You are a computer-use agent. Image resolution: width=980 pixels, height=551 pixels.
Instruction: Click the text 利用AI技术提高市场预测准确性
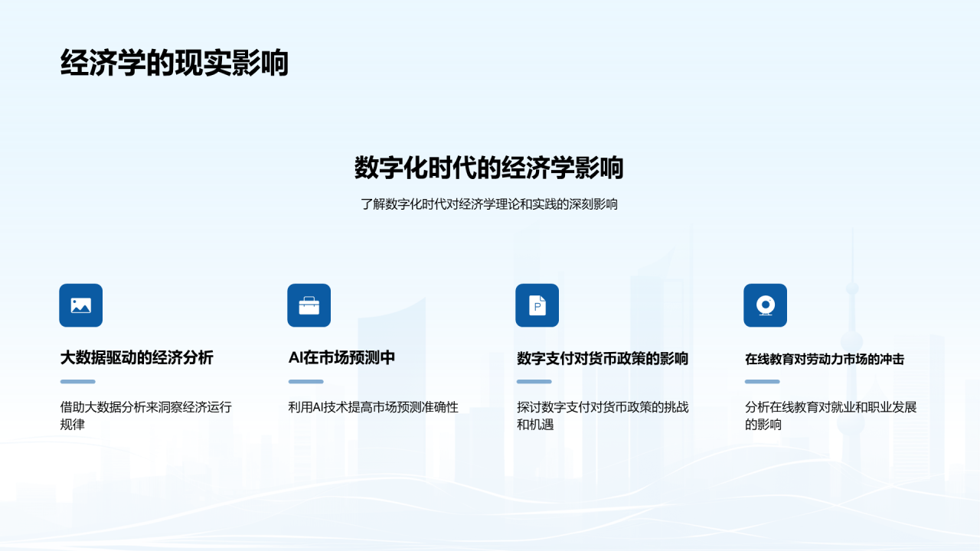pos(374,408)
